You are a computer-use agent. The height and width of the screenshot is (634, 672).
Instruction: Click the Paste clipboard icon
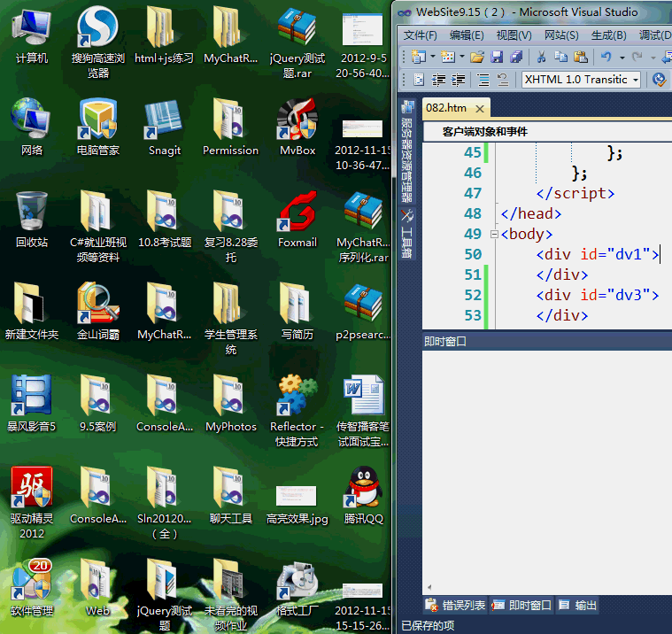(x=580, y=57)
